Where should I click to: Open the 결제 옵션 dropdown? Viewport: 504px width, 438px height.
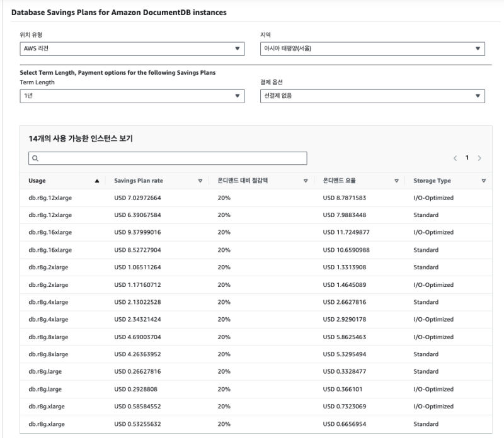click(372, 96)
